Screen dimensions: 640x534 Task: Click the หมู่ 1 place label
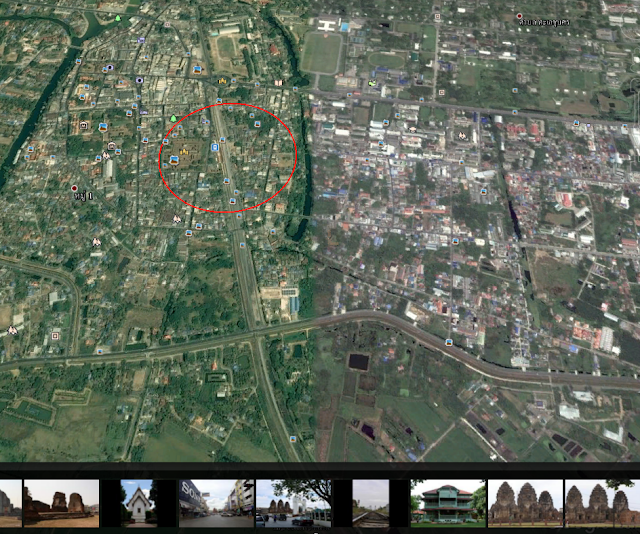pyautogui.click(x=84, y=196)
